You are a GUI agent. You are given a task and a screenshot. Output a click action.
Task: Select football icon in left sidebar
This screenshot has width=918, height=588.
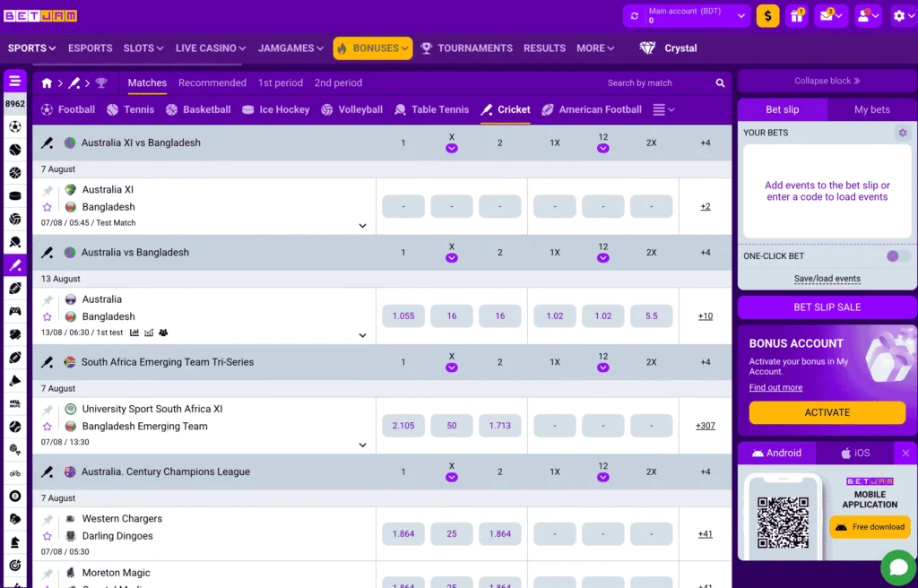15,126
